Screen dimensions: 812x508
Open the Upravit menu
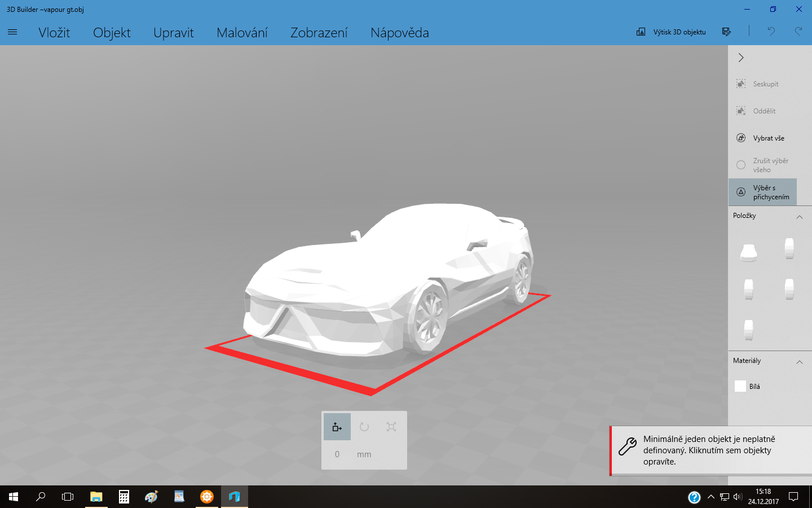[x=174, y=33]
